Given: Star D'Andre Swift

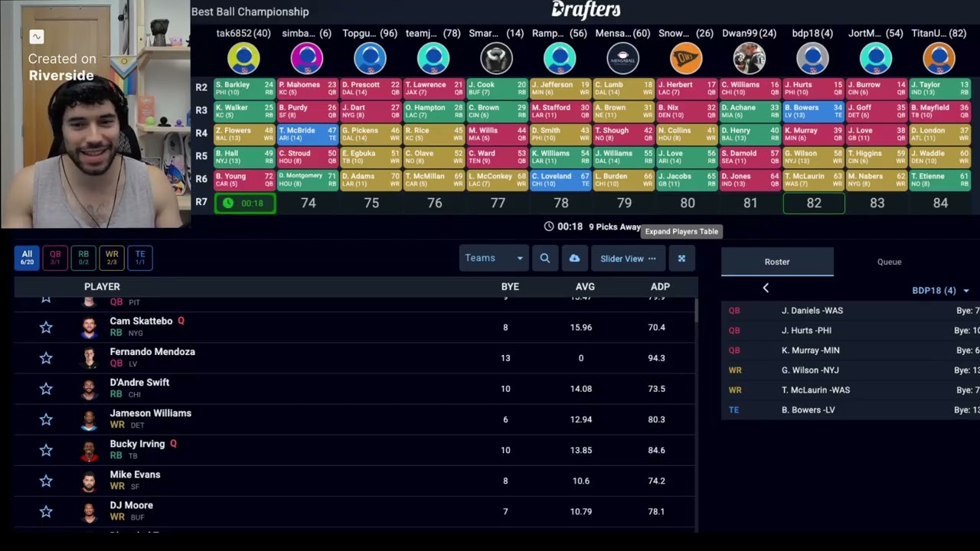Looking at the screenshot, I should [46, 389].
